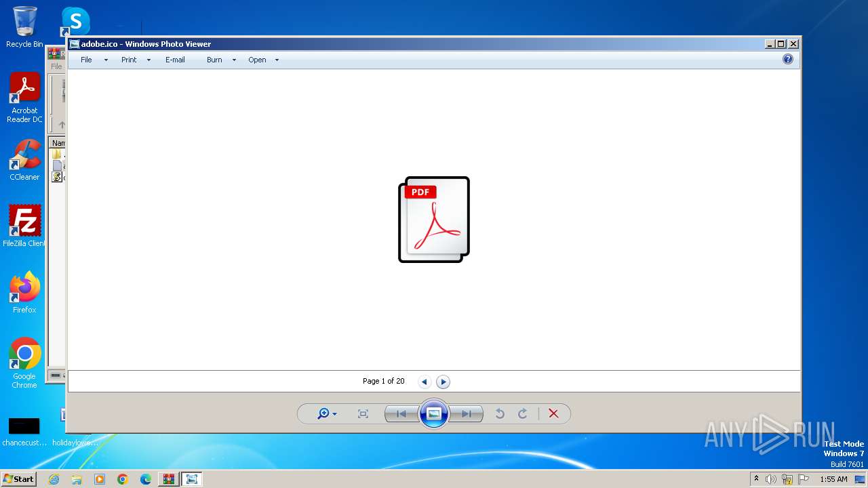The height and width of the screenshot is (488, 868).
Task: Click the E-mail menu item
Action: click(175, 60)
